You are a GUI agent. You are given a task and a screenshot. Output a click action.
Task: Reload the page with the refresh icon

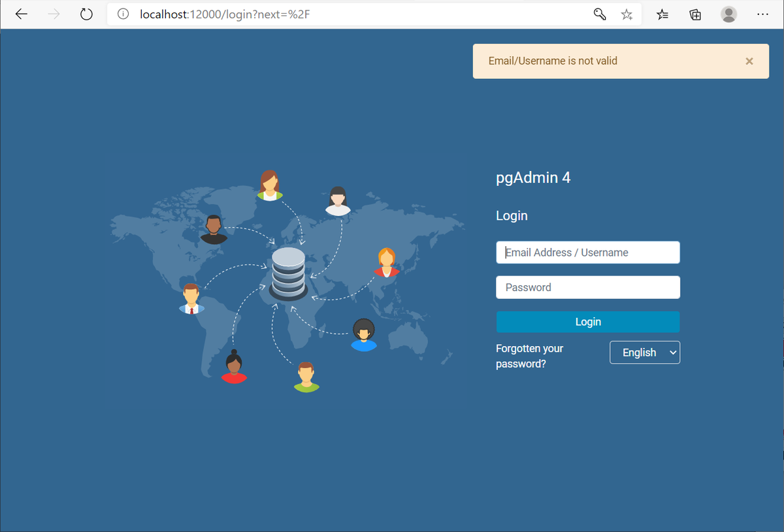[x=86, y=14]
